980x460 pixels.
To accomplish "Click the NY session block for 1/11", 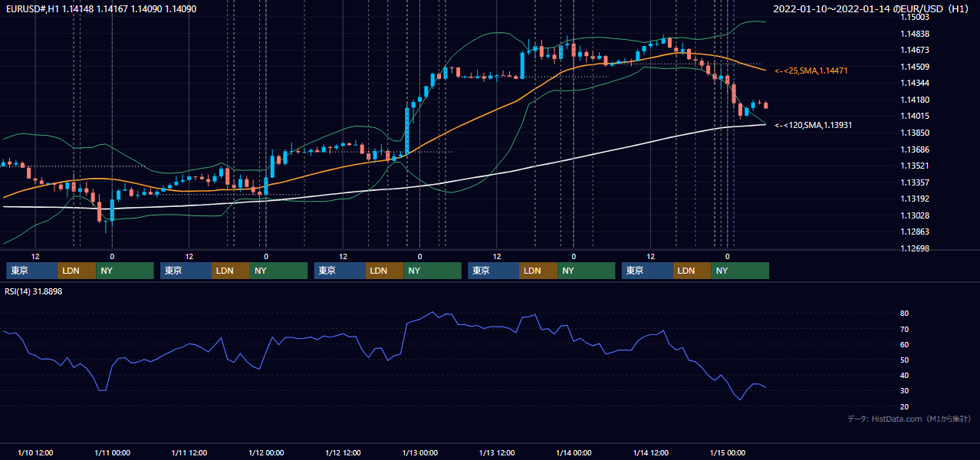I will click(279, 271).
